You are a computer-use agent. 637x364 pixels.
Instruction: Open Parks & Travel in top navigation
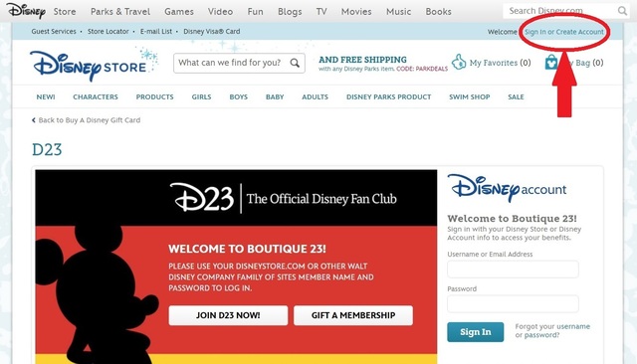[120, 12]
